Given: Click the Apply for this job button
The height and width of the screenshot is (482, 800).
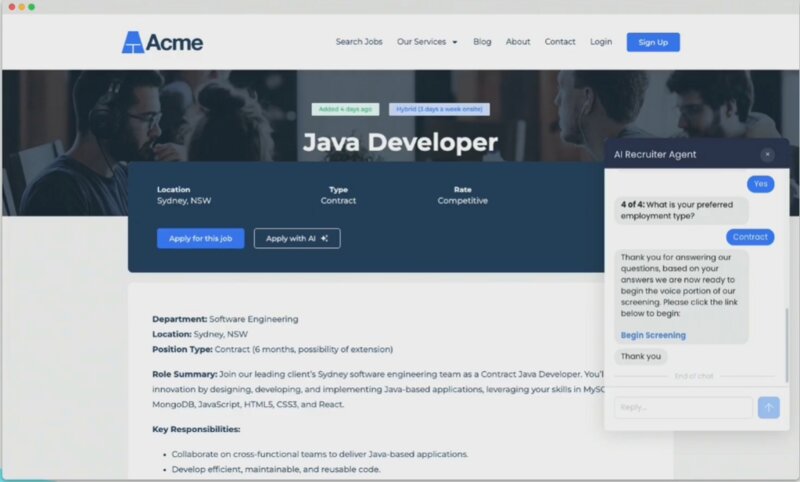Looking at the screenshot, I should click(200, 238).
